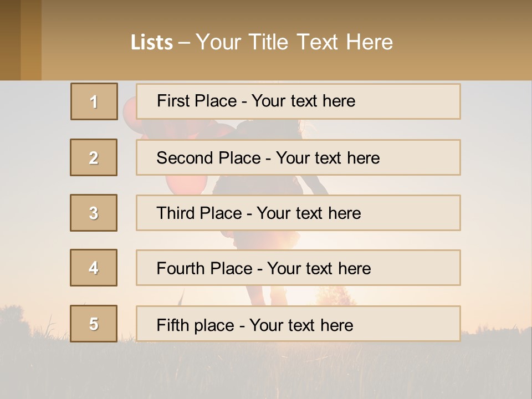Click the number 5 box
Screen dimensions: 532x399
(94, 324)
